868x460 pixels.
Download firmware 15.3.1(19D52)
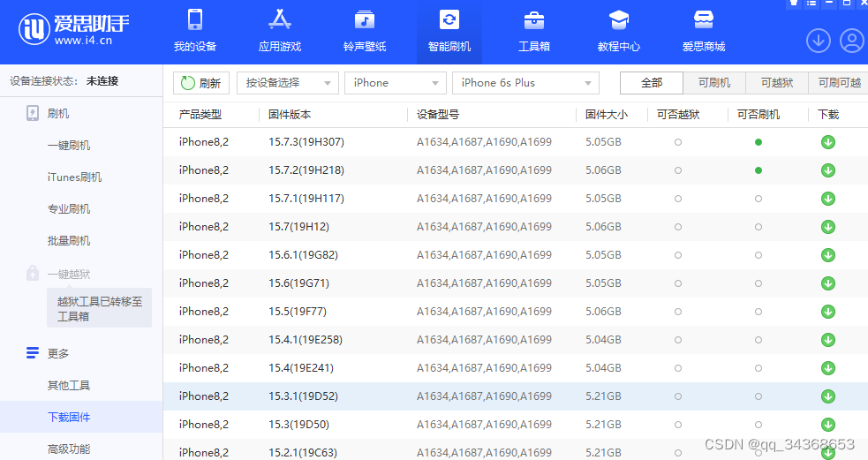tap(828, 396)
